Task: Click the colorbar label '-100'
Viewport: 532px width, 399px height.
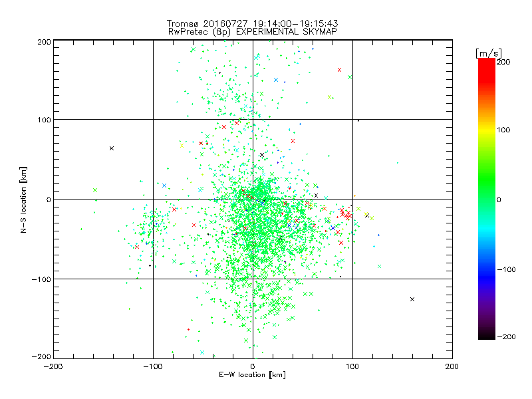Action: [506, 269]
